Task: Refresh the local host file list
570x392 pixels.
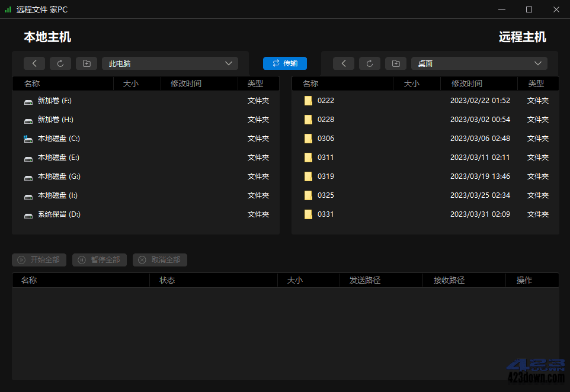Action: coord(60,63)
